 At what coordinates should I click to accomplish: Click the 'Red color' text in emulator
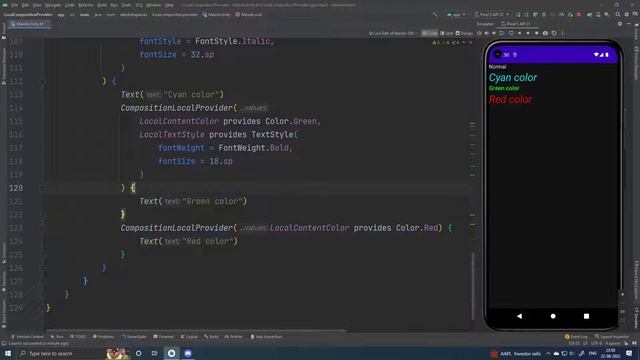click(x=510, y=100)
